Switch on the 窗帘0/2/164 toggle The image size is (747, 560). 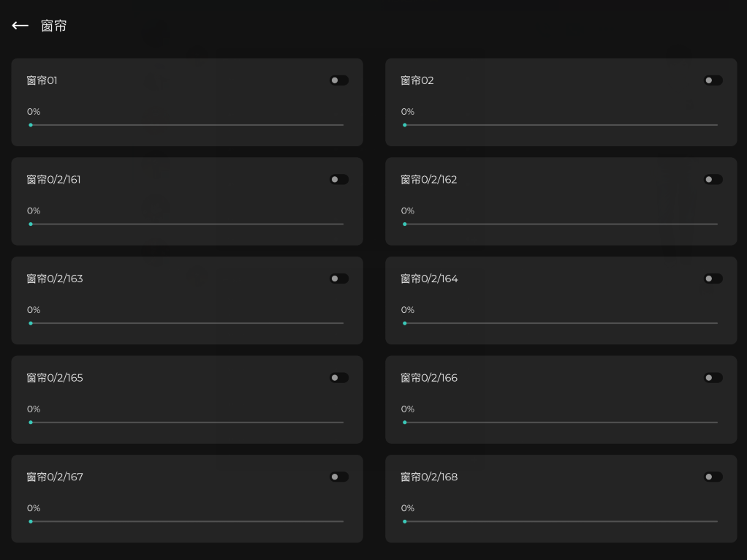point(713,279)
